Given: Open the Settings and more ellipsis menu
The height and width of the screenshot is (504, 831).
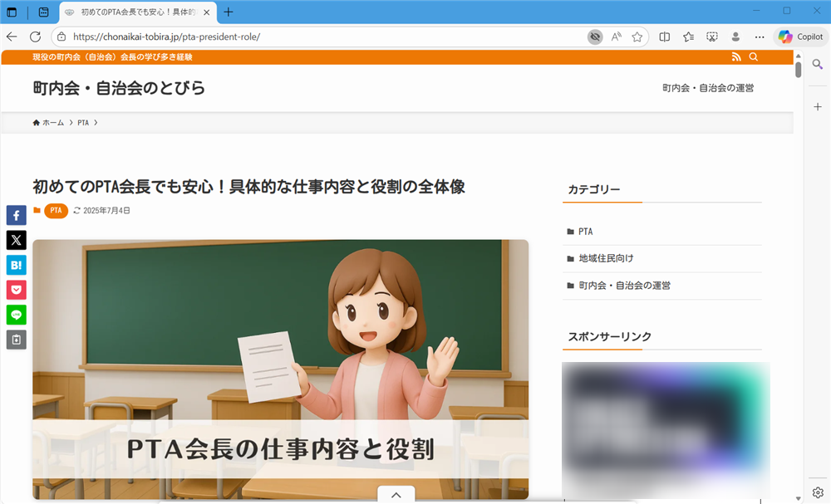Looking at the screenshot, I should pyautogui.click(x=759, y=37).
